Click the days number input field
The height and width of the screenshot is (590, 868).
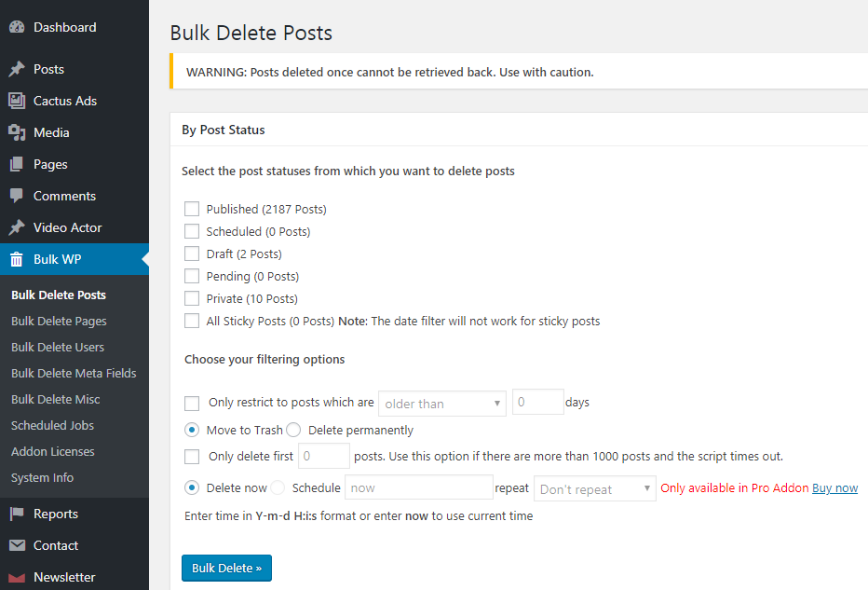[x=537, y=403]
